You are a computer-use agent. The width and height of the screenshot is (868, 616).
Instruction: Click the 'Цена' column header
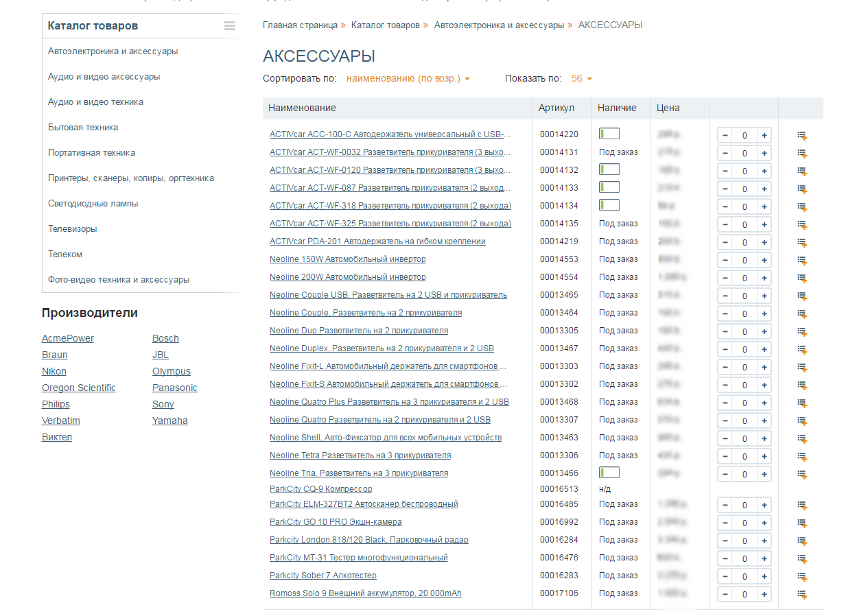tap(668, 108)
